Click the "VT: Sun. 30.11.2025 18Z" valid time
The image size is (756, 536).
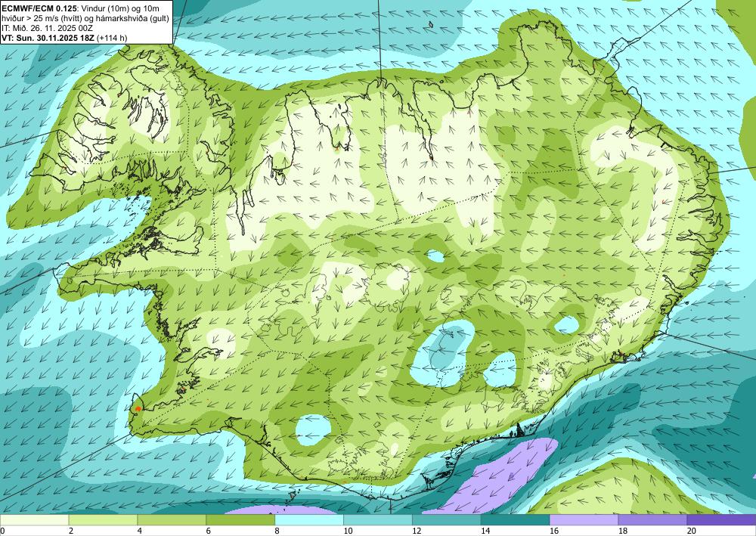click(x=48, y=38)
